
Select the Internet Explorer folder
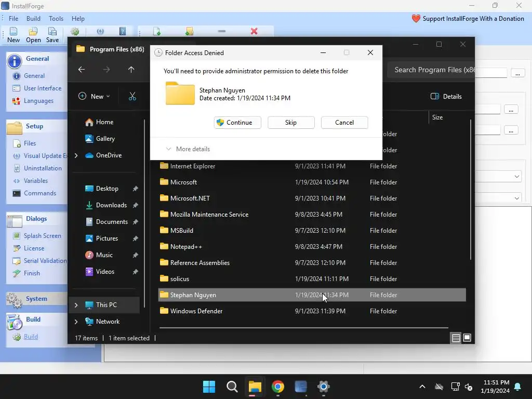pyautogui.click(x=312, y=166)
